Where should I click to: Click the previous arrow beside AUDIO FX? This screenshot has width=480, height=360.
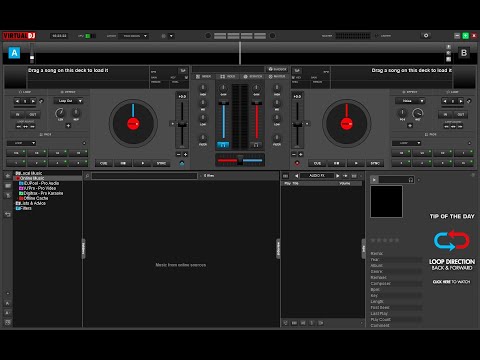click(x=296, y=176)
